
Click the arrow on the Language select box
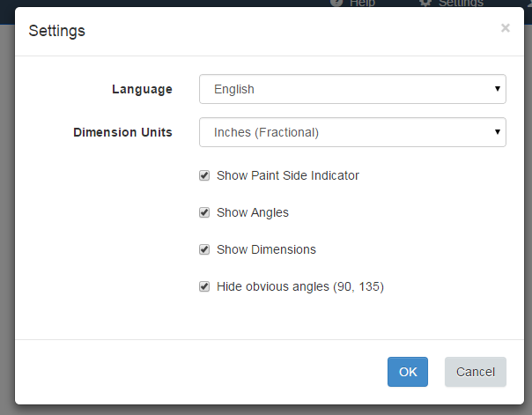click(x=498, y=89)
